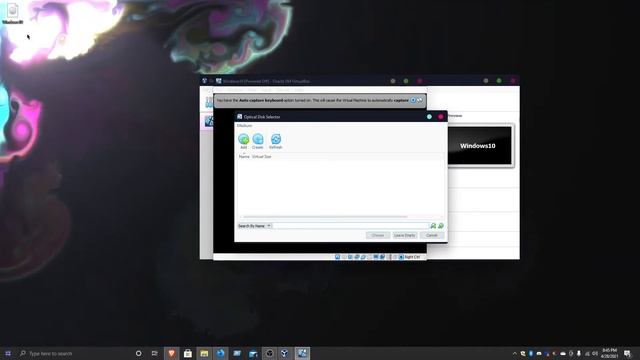640x360 pixels.
Task: Open Brave browser from taskbar
Action: pyautogui.click(x=171, y=353)
